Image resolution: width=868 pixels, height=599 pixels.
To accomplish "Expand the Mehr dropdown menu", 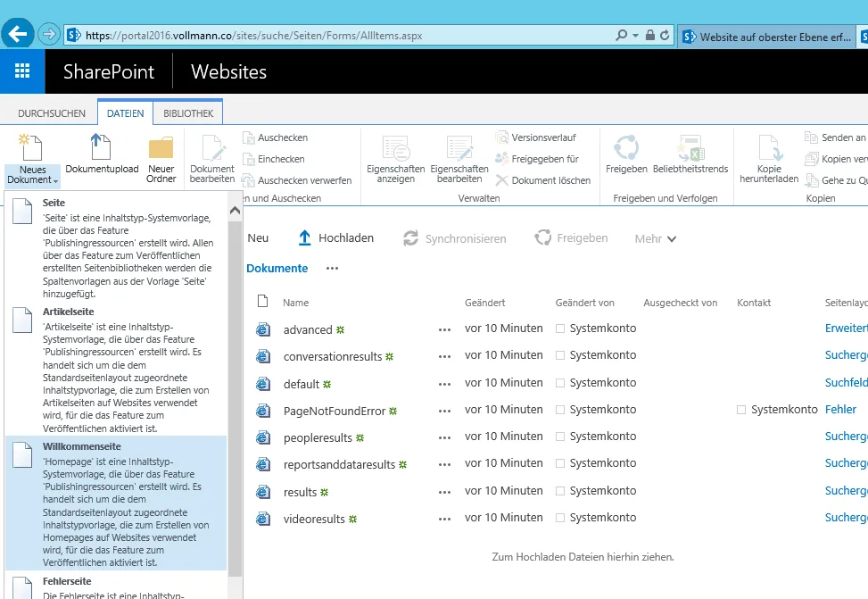I will click(656, 239).
